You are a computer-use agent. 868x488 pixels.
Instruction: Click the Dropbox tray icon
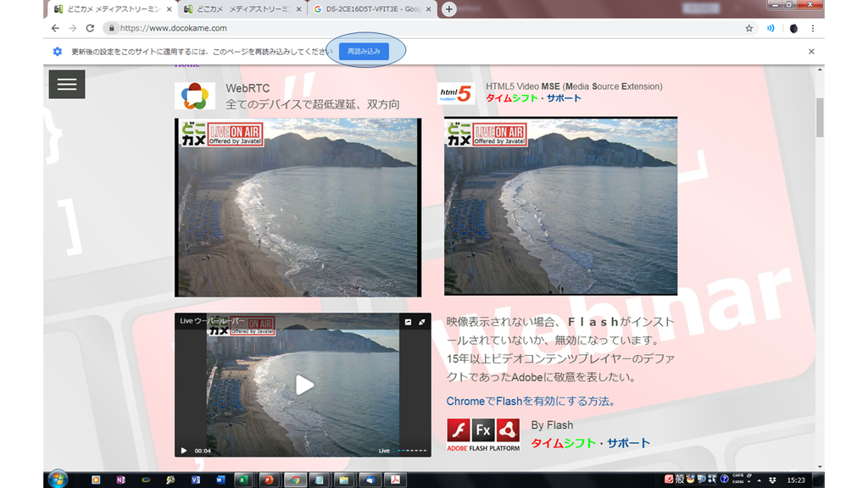[772, 480]
